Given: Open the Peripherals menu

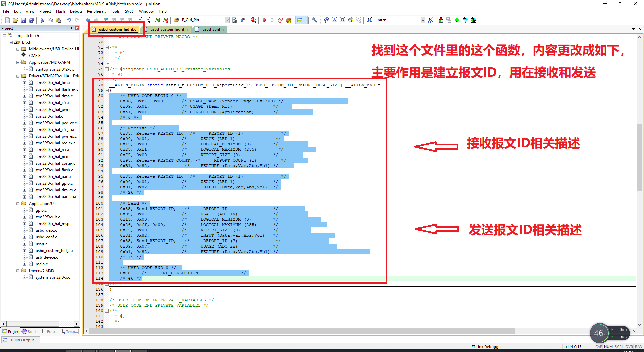Looking at the screenshot, I should (x=96, y=11).
